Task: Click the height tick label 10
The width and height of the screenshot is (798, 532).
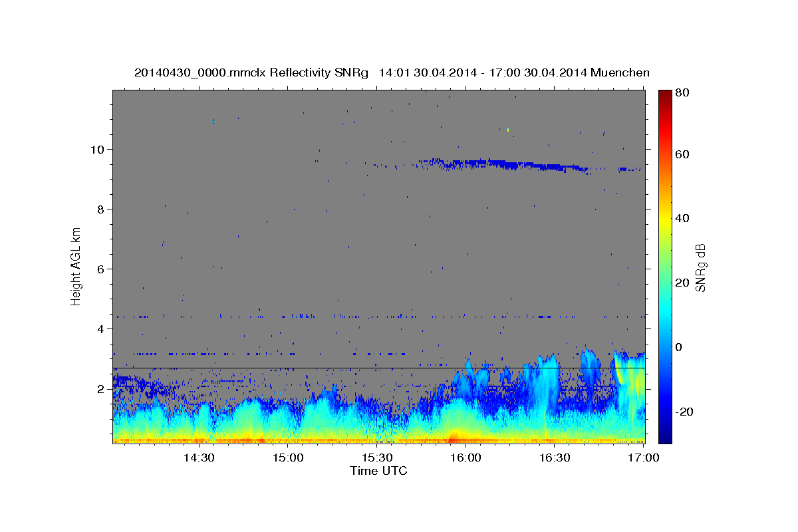Action: pos(98,149)
